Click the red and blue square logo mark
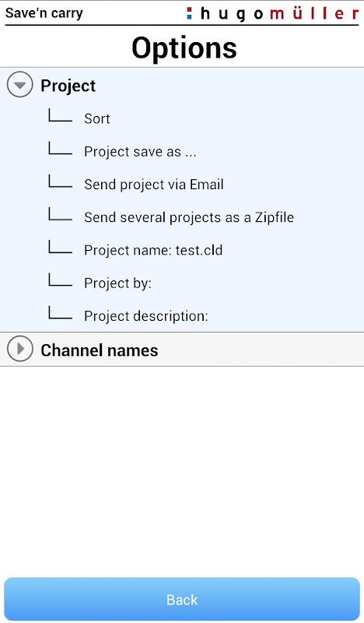The height and width of the screenshot is (623, 364). point(189,13)
